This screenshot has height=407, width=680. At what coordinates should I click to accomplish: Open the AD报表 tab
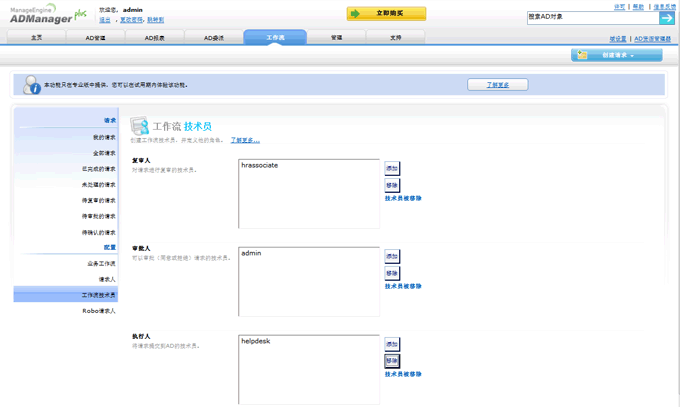[x=155, y=38]
